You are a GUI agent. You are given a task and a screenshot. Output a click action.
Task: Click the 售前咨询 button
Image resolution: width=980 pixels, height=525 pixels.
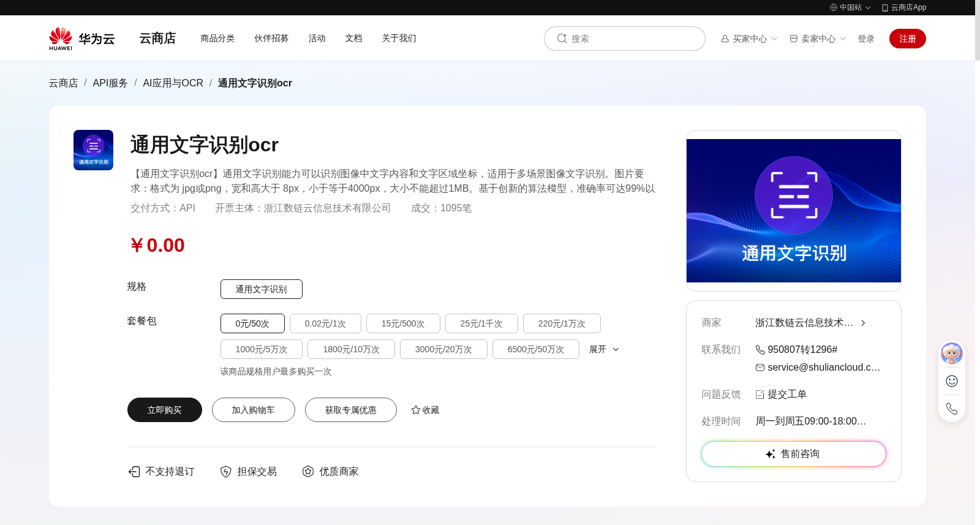click(794, 454)
